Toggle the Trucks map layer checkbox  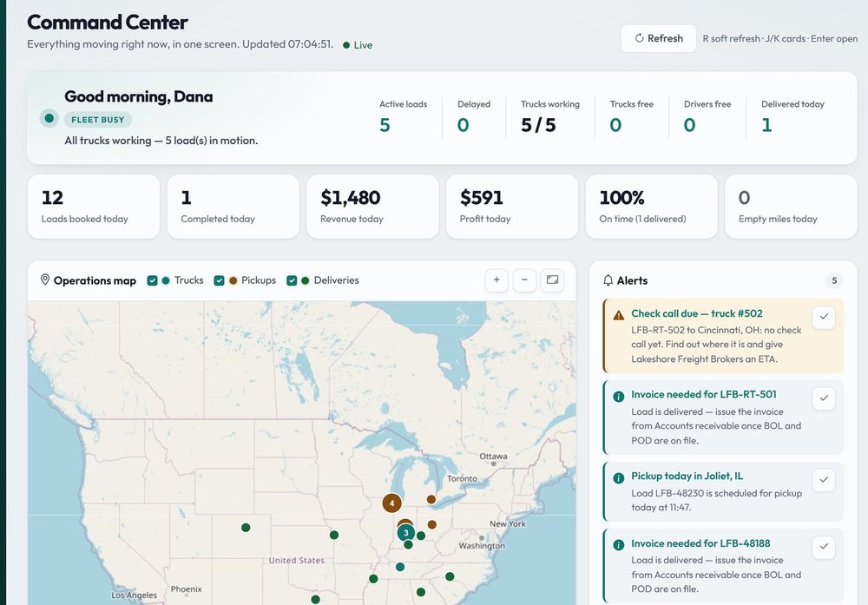click(152, 280)
